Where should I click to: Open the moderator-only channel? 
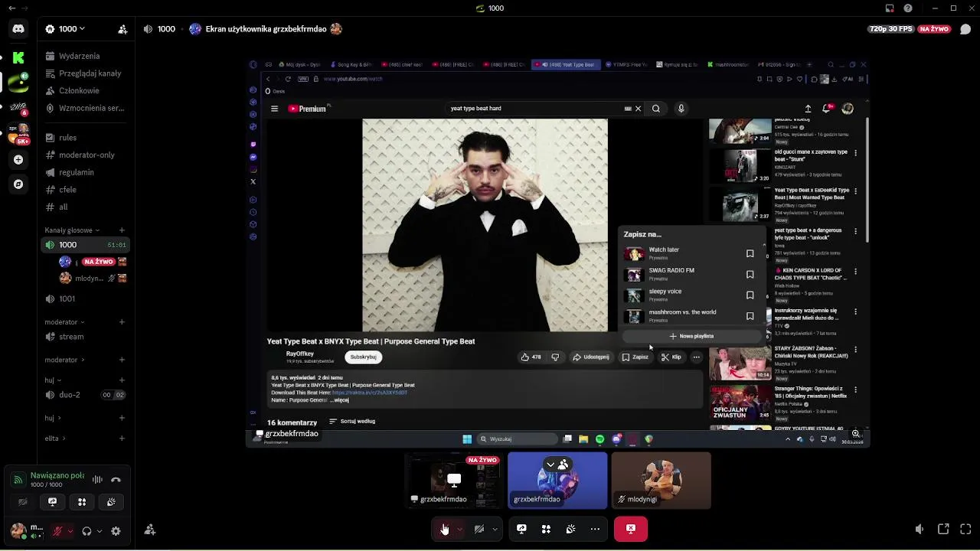pyautogui.click(x=85, y=155)
